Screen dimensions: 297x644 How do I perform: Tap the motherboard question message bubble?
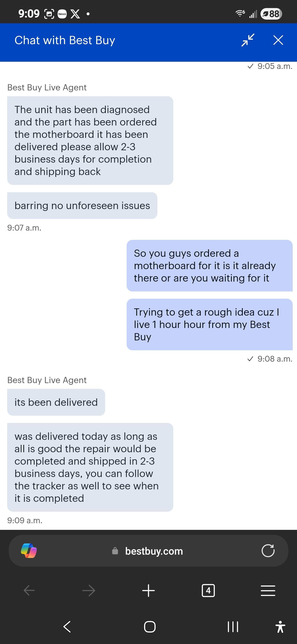point(209,265)
